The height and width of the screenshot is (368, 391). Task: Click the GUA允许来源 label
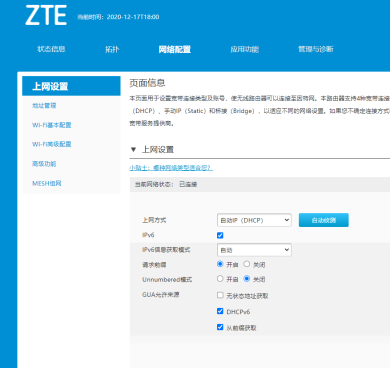point(161,294)
